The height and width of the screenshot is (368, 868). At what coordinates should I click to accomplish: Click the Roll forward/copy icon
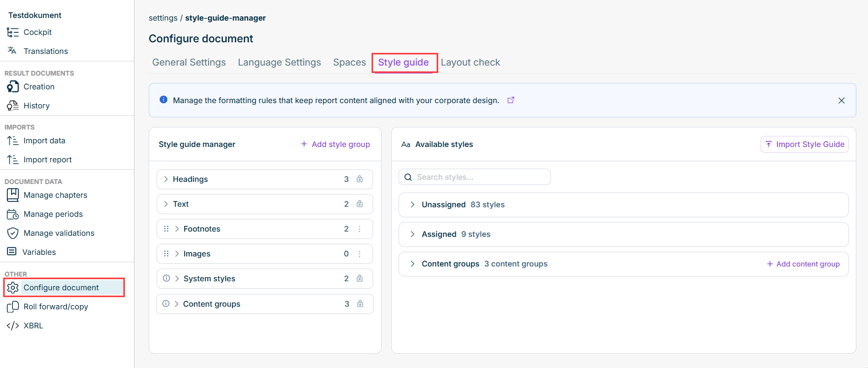[13, 307]
